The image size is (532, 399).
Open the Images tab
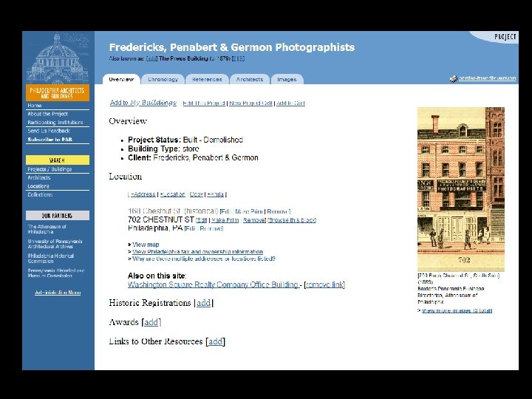tap(287, 79)
